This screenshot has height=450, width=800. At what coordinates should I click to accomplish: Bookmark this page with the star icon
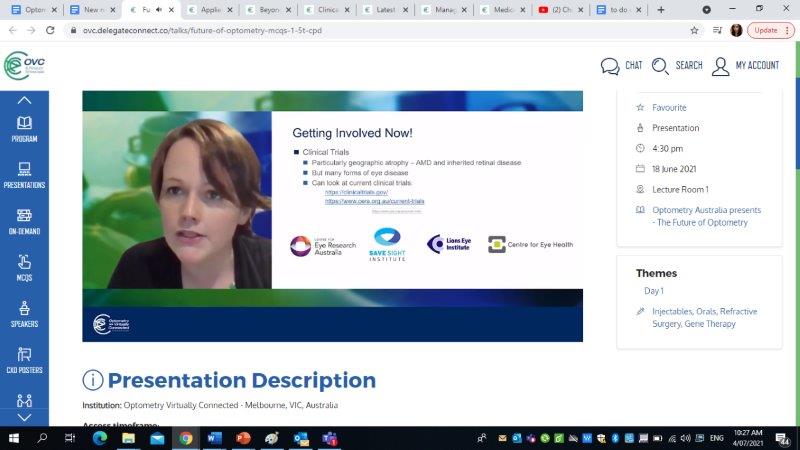pyautogui.click(x=694, y=30)
